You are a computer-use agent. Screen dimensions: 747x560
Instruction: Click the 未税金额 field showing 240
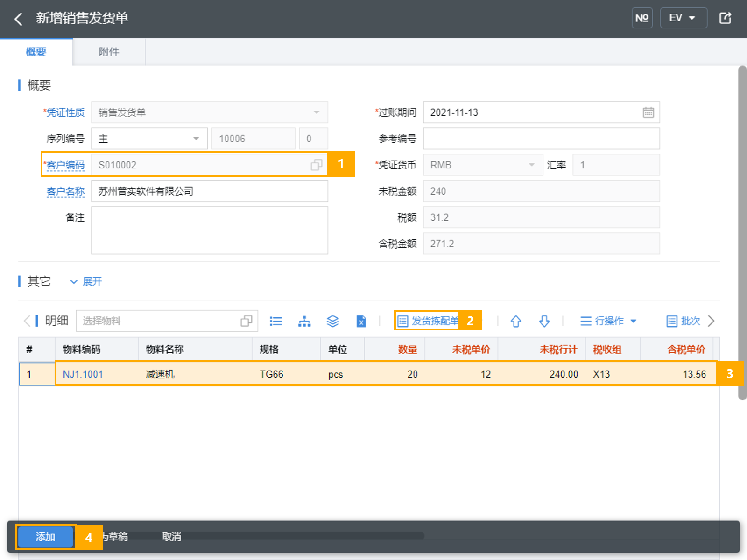coord(541,191)
